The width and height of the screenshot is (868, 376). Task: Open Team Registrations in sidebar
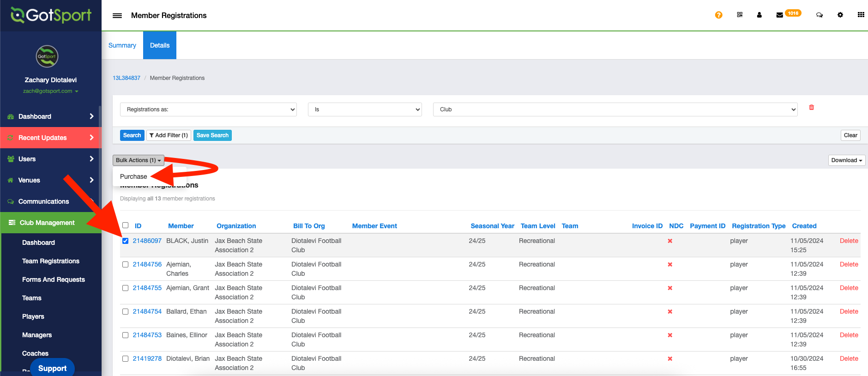51,261
